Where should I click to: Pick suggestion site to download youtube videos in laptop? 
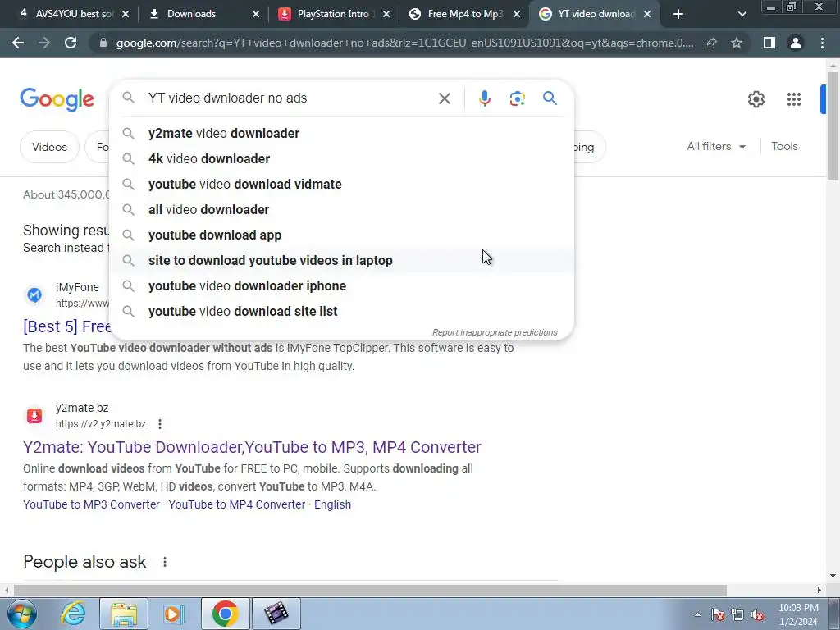click(341, 260)
